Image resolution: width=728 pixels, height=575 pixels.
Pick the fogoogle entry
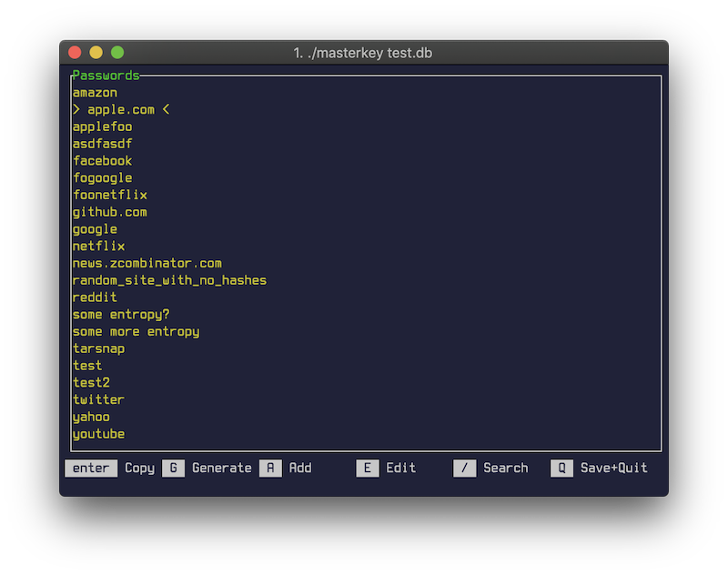click(103, 178)
